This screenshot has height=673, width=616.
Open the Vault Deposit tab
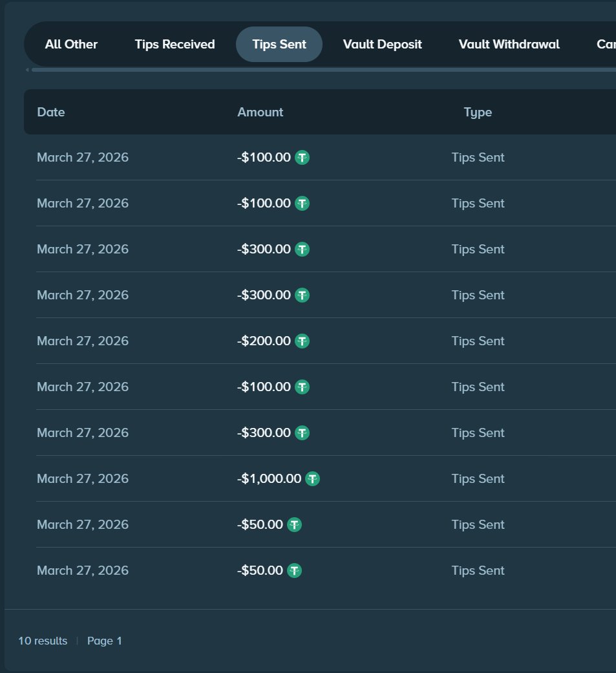pyautogui.click(x=382, y=44)
